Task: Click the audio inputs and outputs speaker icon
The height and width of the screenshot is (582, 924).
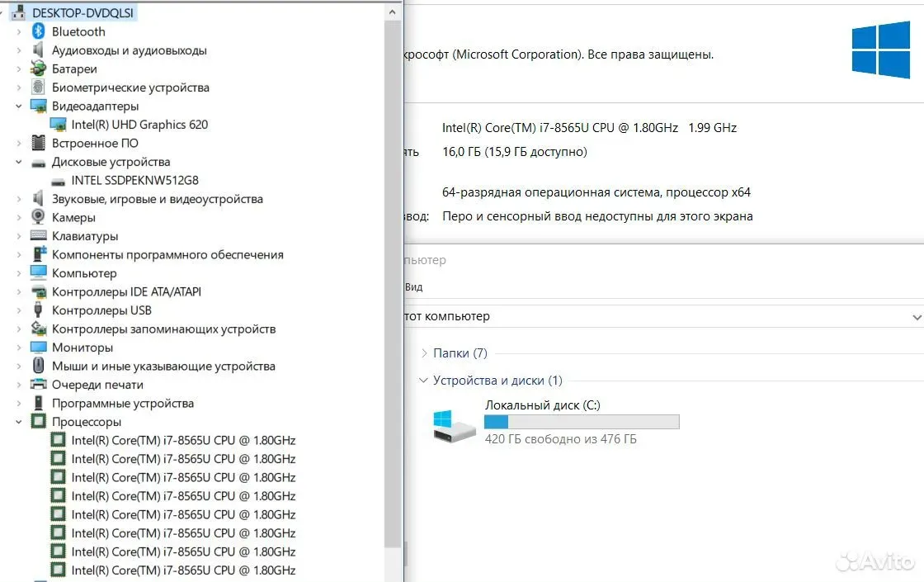Action: (x=38, y=50)
